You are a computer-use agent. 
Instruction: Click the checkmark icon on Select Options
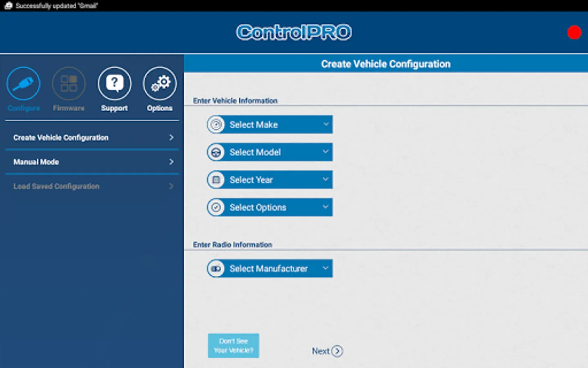pos(216,207)
